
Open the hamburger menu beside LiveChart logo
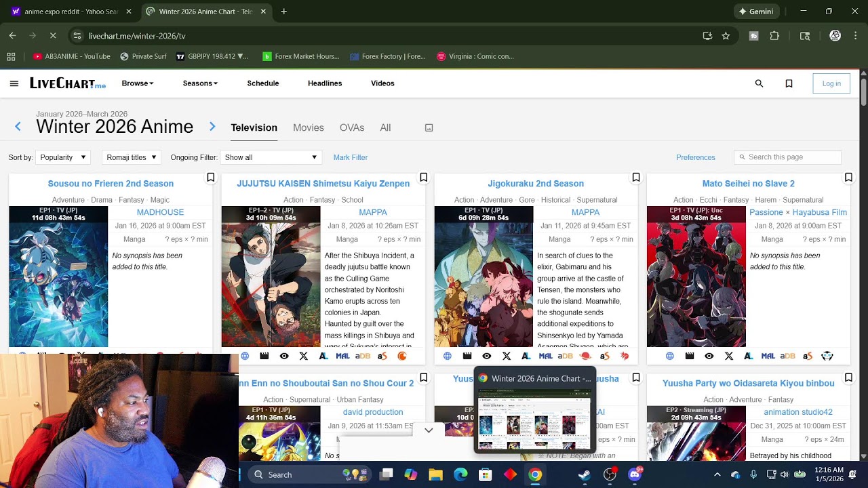[x=14, y=83]
